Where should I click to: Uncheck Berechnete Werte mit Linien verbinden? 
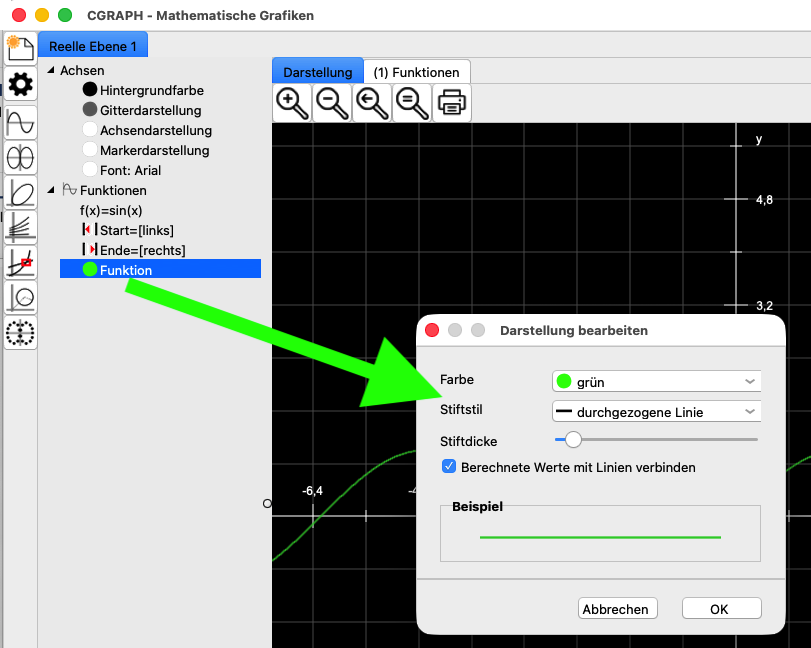tap(450, 467)
